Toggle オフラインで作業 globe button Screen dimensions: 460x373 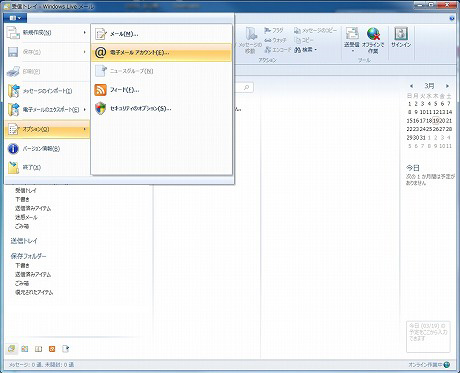[x=373, y=40]
